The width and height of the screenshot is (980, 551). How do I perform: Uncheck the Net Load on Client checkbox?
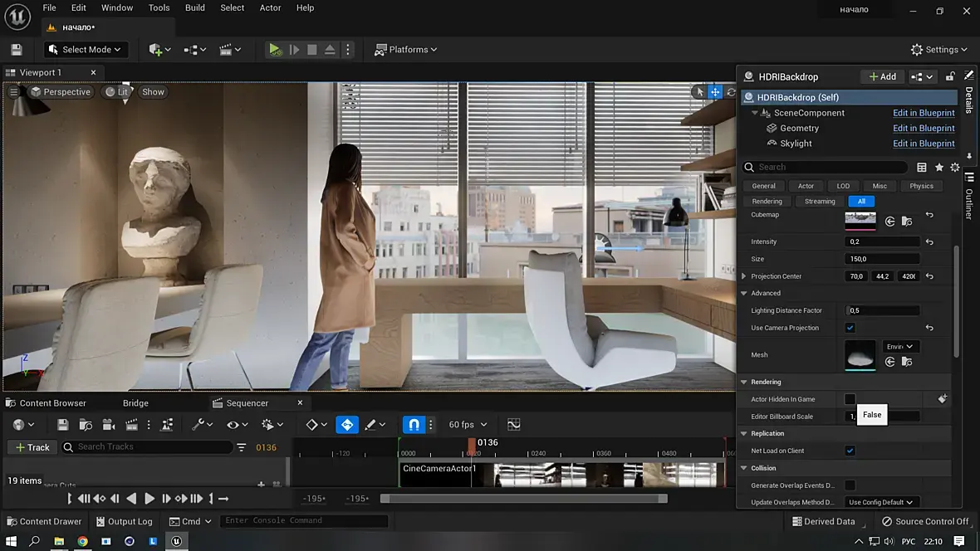click(850, 451)
